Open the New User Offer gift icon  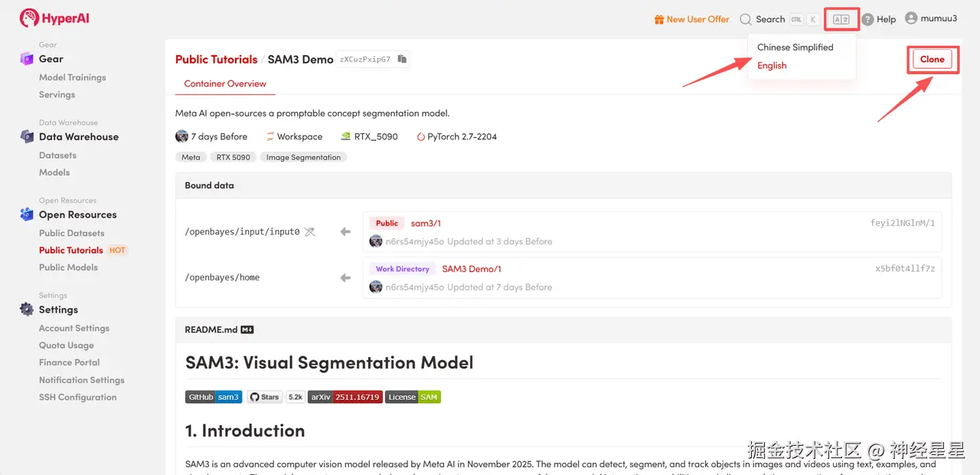click(x=658, y=19)
